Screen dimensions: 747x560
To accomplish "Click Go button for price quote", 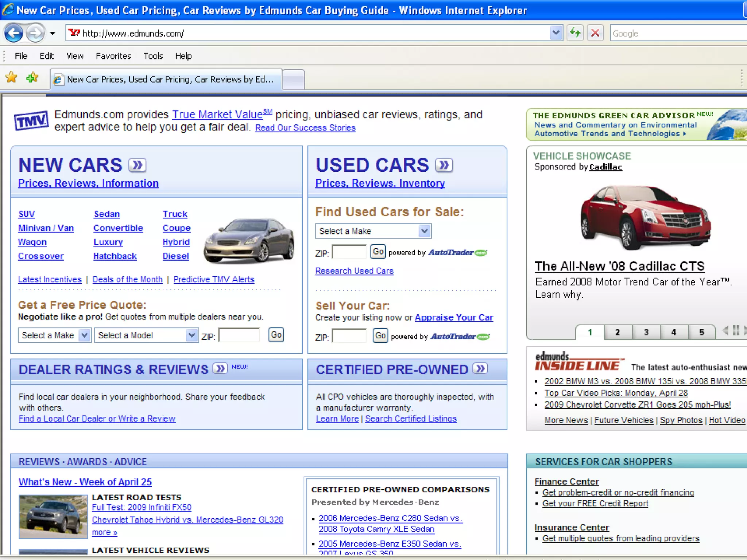I will pos(276,335).
